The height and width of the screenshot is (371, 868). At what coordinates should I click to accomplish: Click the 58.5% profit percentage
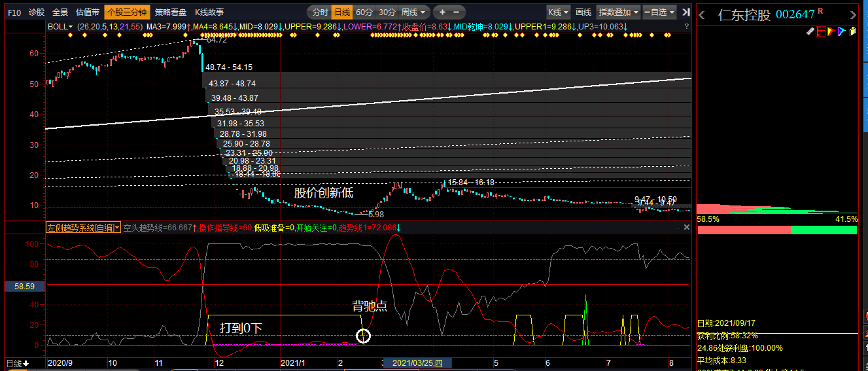tap(708, 219)
